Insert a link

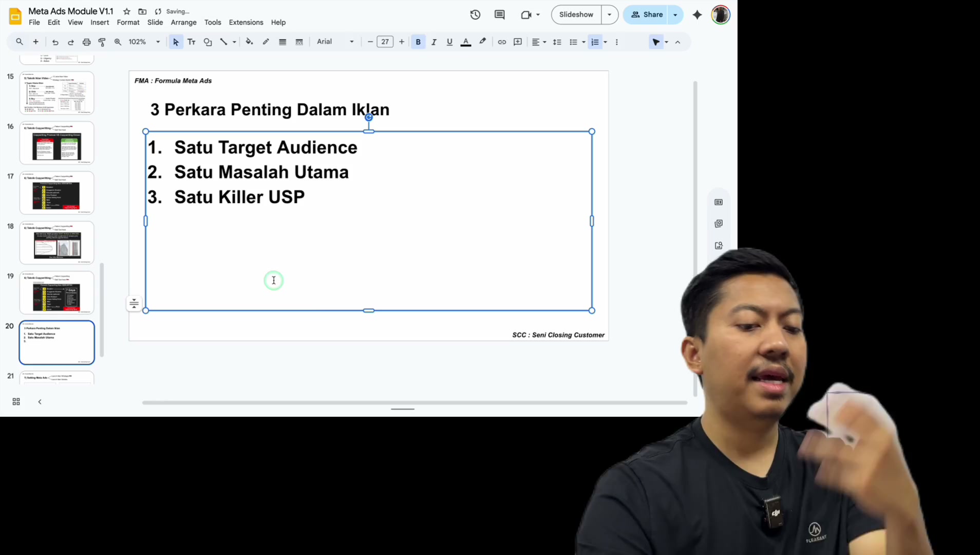[x=502, y=42]
